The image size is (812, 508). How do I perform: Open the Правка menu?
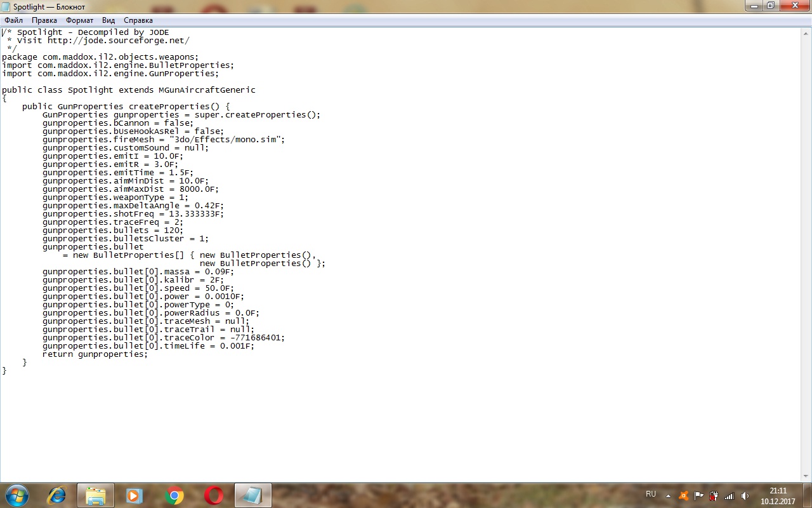click(44, 20)
